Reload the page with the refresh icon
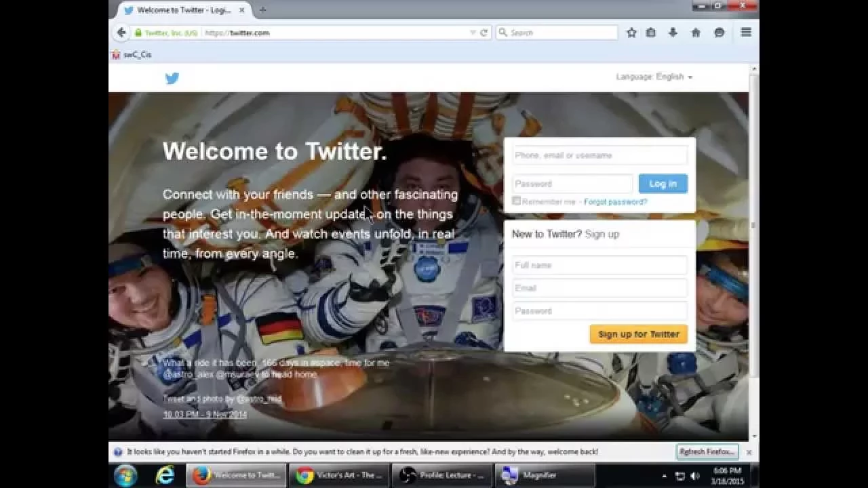The width and height of the screenshot is (868, 488). point(484,33)
